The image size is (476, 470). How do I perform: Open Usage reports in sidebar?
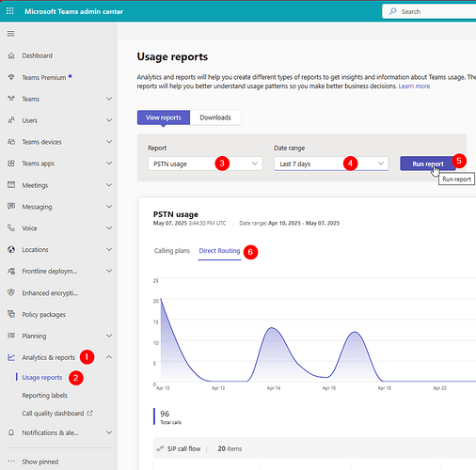(x=42, y=377)
